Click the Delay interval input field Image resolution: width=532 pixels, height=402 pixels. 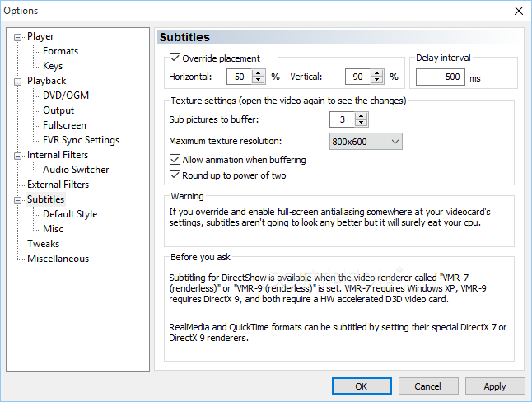pyautogui.click(x=440, y=77)
